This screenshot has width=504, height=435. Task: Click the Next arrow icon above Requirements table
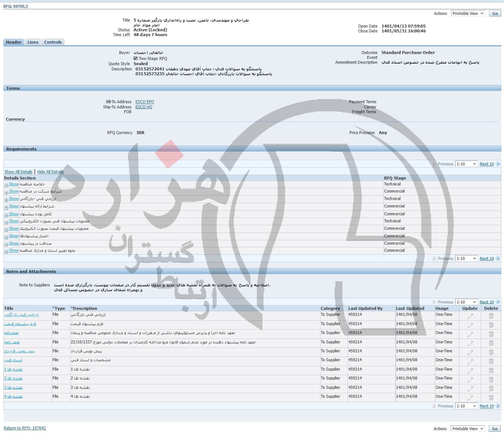498,164
